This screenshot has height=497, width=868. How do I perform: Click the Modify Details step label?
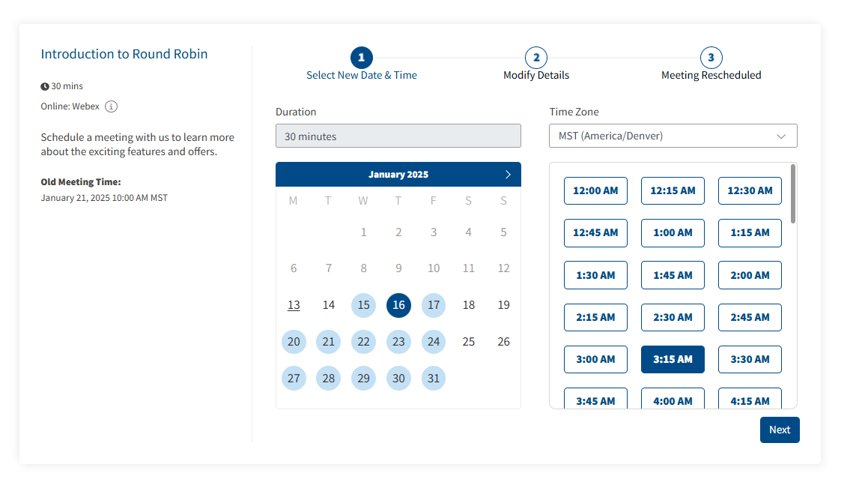535,76
